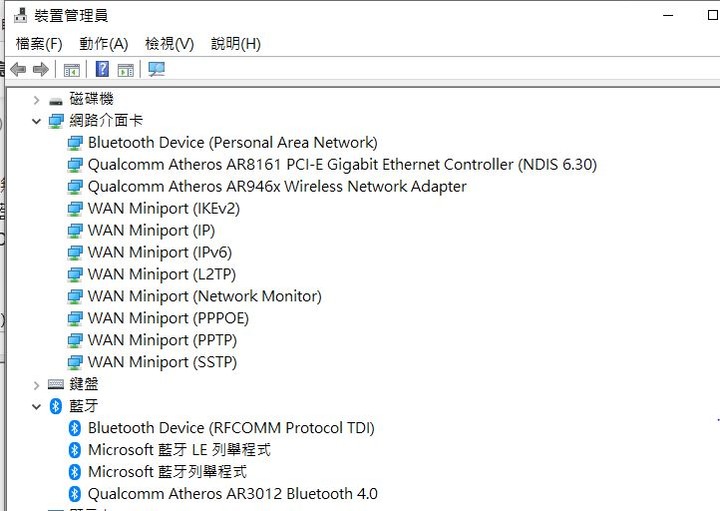720x511 pixels.
Task: Open the 檔案(F) menu
Action: click(x=39, y=44)
